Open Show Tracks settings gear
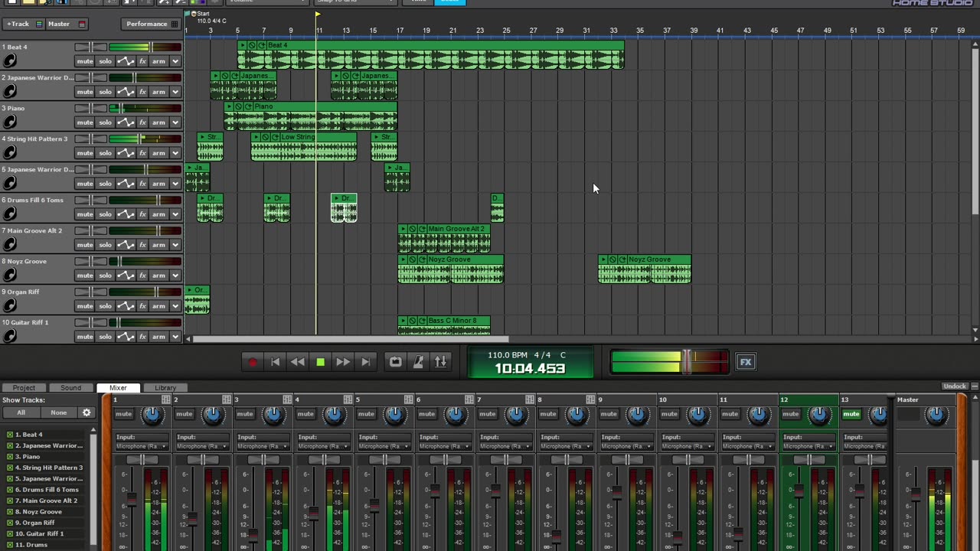The image size is (980, 551). coord(87,412)
